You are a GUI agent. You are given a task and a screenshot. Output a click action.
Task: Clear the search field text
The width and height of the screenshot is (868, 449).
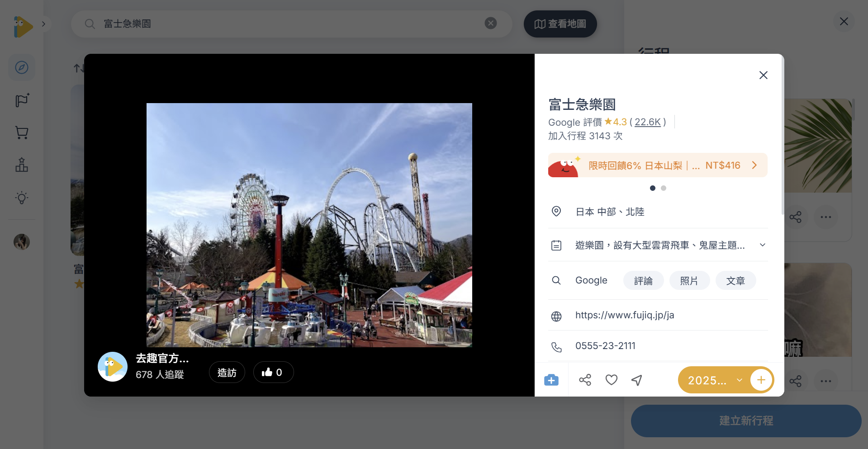[x=491, y=23]
